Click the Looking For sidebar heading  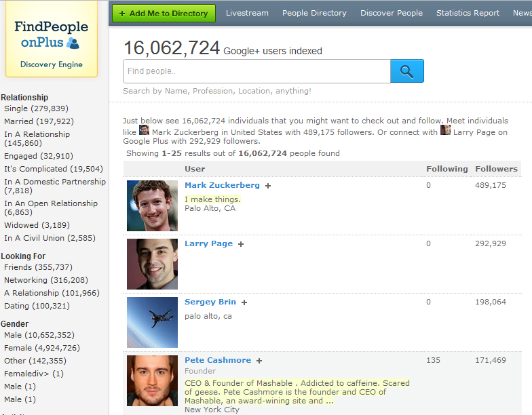click(x=23, y=256)
